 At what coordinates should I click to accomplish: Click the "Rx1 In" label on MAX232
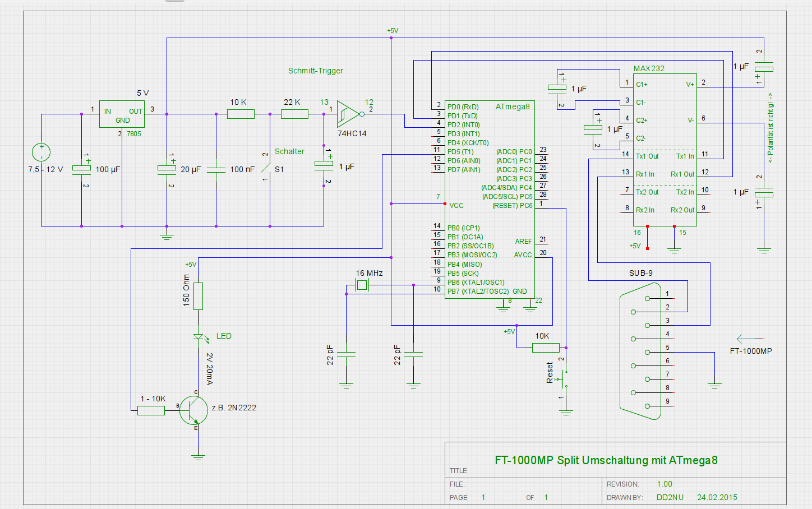pyautogui.click(x=645, y=174)
